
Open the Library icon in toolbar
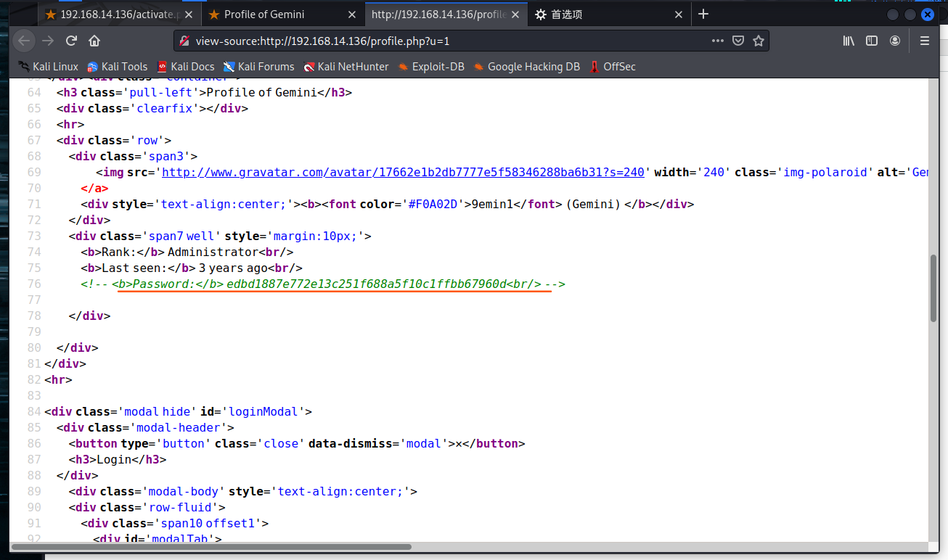point(849,41)
